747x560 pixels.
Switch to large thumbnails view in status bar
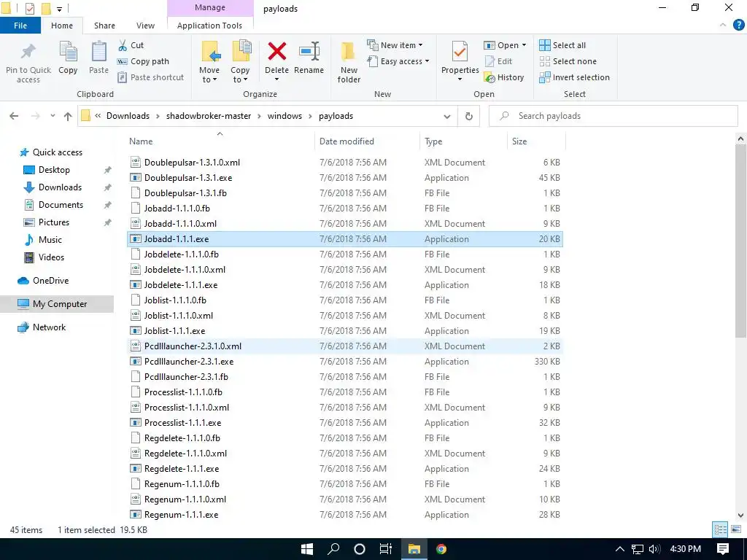736,529
